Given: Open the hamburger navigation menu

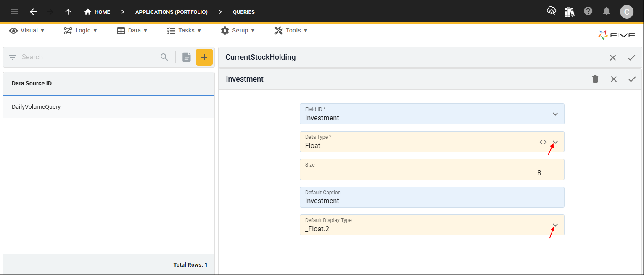Looking at the screenshot, I should coord(15,12).
